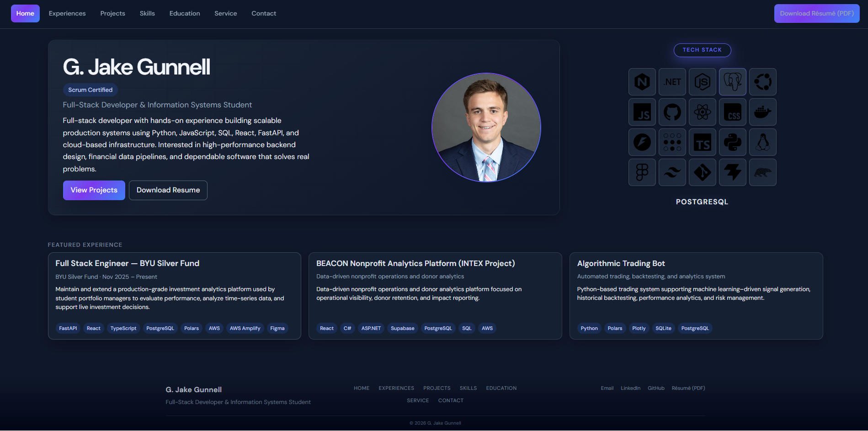Click the Python tag on Trading Bot card

pyautogui.click(x=589, y=328)
